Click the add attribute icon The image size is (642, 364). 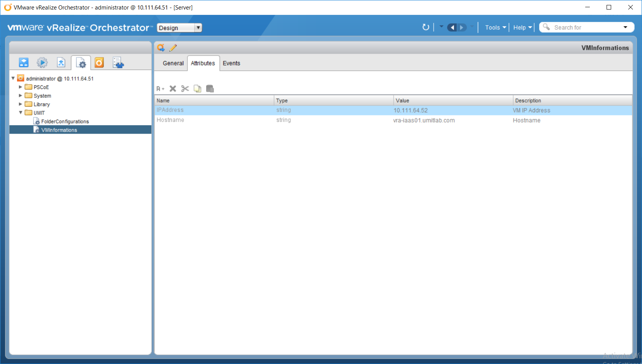tap(160, 89)
